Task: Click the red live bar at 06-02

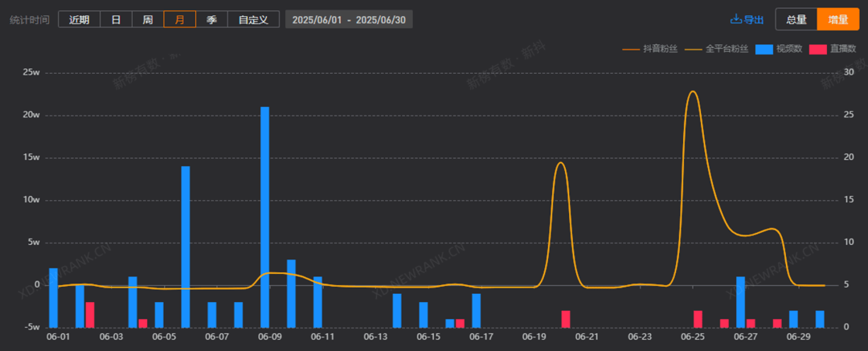Action: (90, 315)
